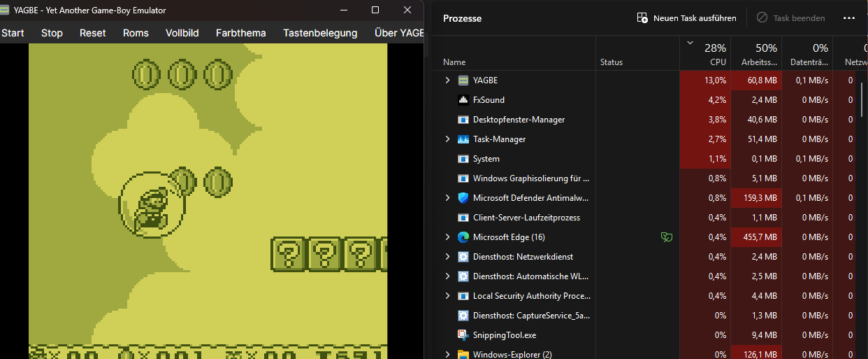Image resolution: width=868 pixels, height=359 pixels.
Task: Expand the Microsoft Edge (16) group
Action: [447, 237]
